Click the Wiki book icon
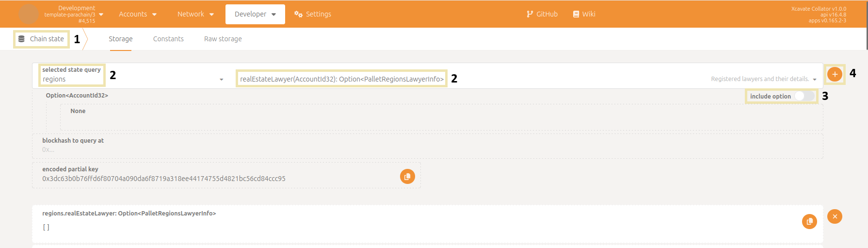 (x=576, y=14)
